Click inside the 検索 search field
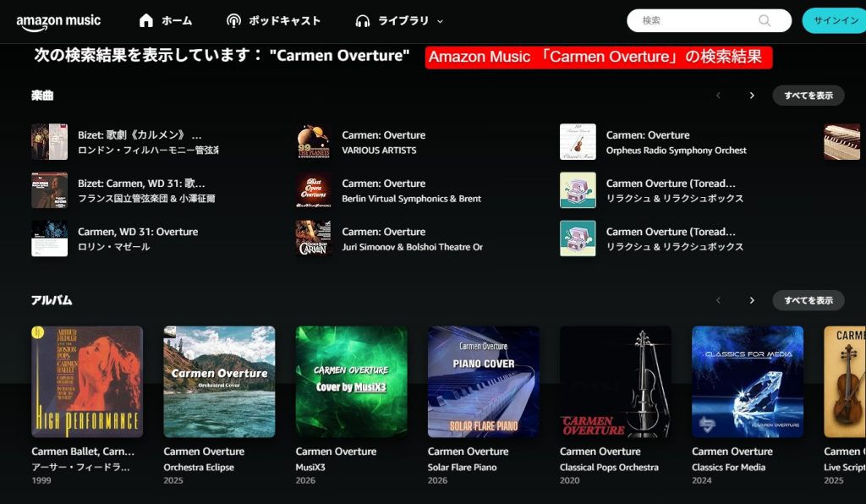This screenshot has height=504, width=866. coord(693,19)
